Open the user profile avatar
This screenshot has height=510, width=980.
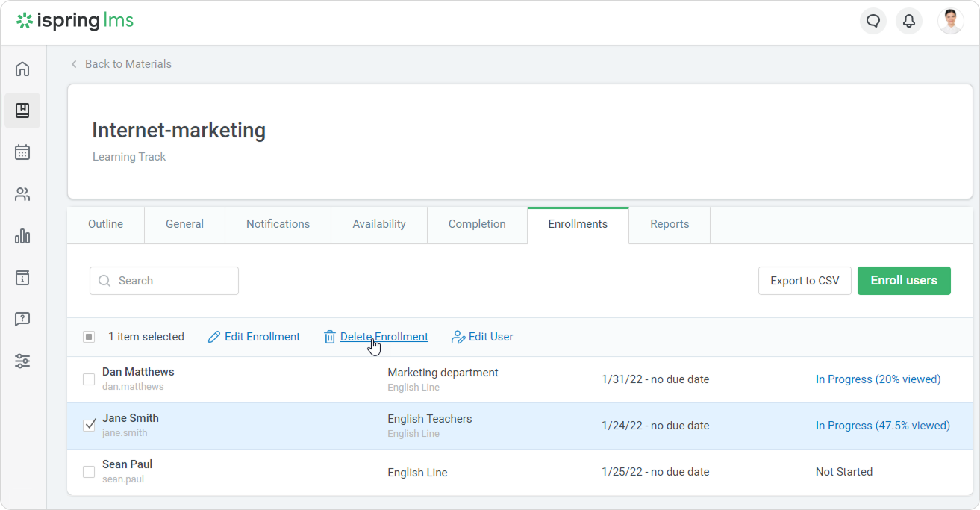pos(950,21)
